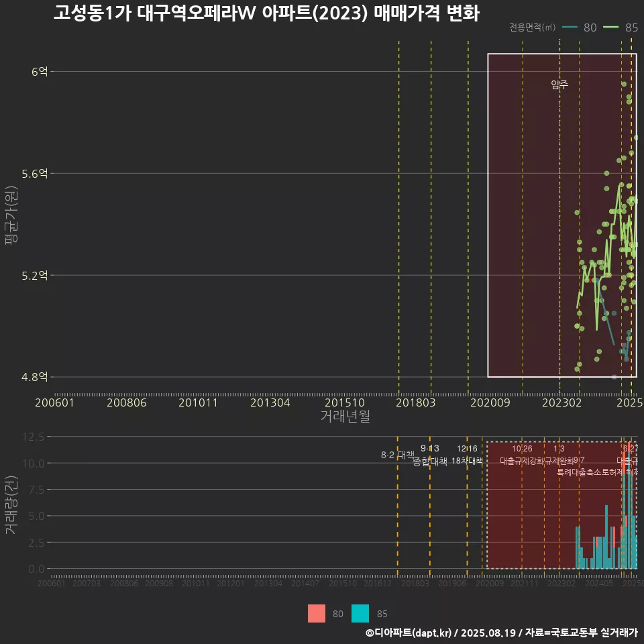Click the 5.0 volume axis label
The image size is (644, 644).
(36, 516)
